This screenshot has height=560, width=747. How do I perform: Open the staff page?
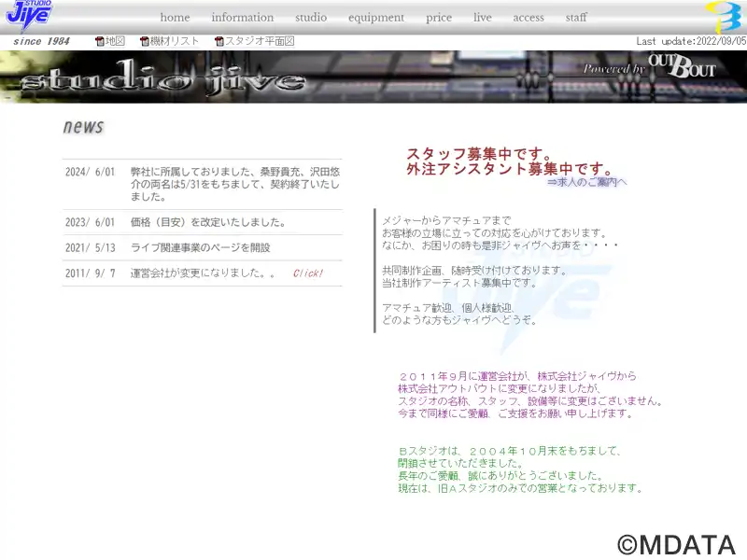pos(576,18)
